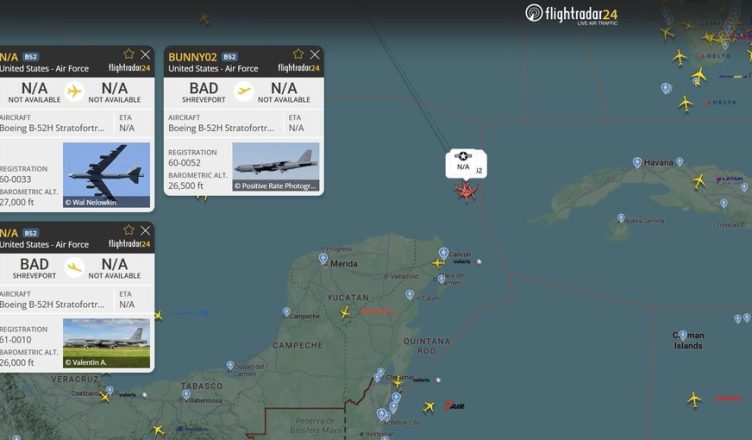Click the N/A aircraft label bubble on map

coord(463,164)
